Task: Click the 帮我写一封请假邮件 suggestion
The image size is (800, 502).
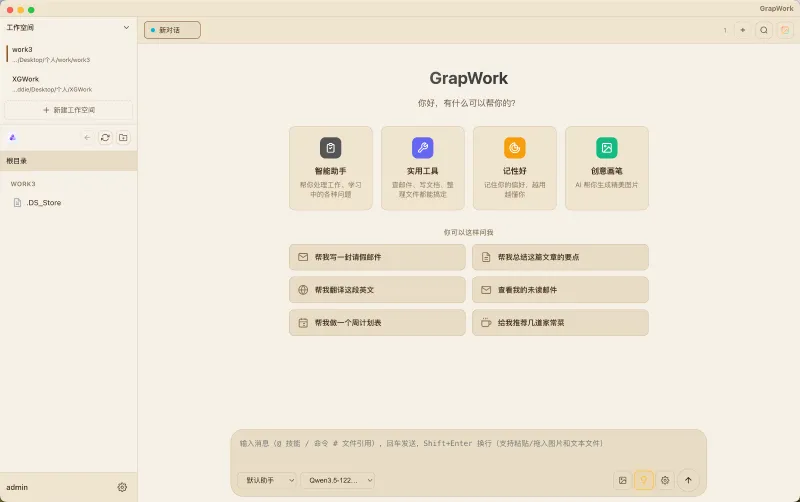Action: [x=377, y=257]
